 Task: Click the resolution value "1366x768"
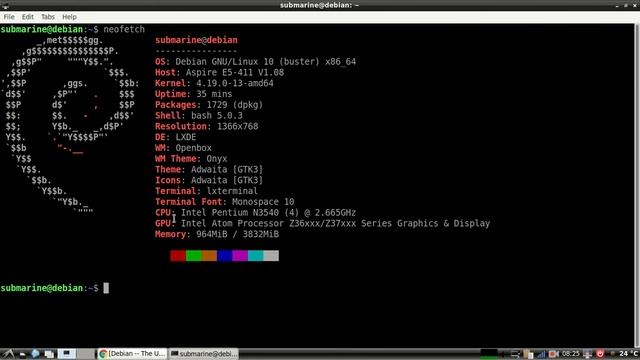coord(238,126)
